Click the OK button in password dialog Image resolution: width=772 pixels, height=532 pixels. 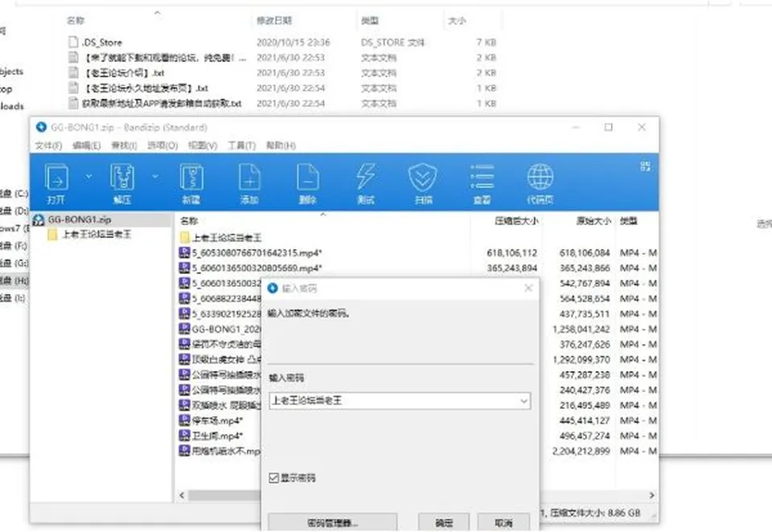point(444,522)
